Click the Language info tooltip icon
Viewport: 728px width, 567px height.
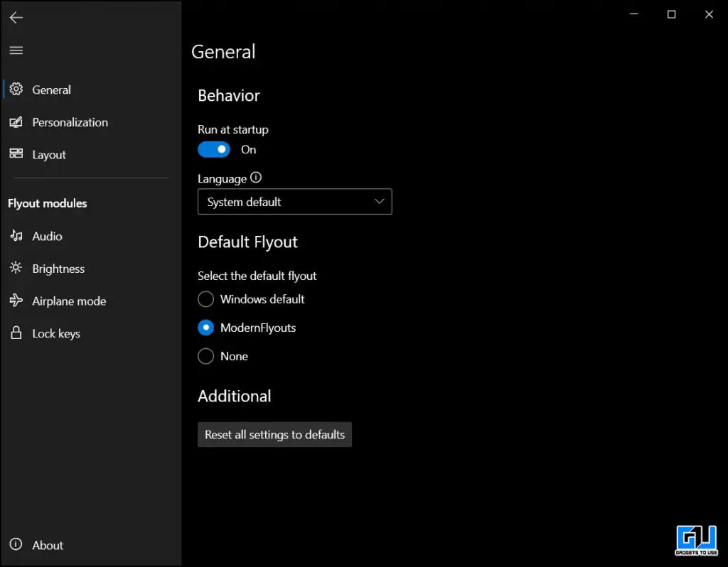point(256,177)
